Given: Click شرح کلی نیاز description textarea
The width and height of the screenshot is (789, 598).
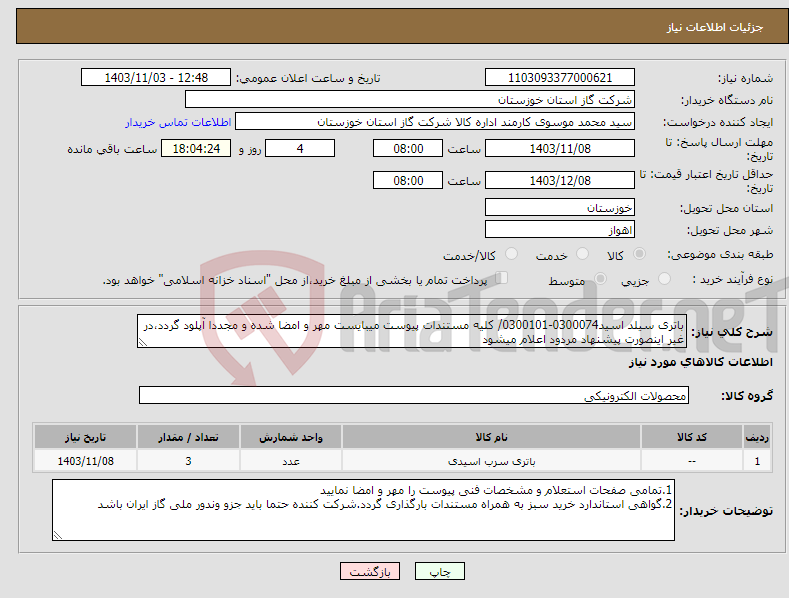Looking at the screenshot, I should 412,331.
